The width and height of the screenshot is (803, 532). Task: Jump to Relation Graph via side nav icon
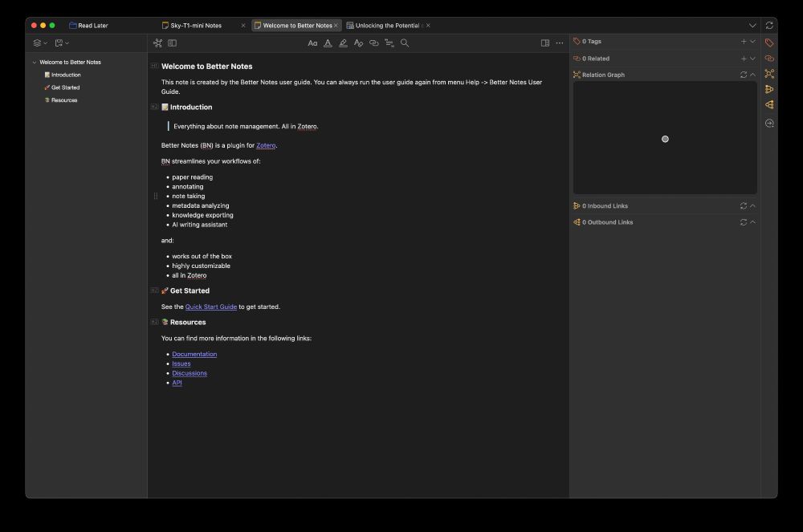point(769,74)
